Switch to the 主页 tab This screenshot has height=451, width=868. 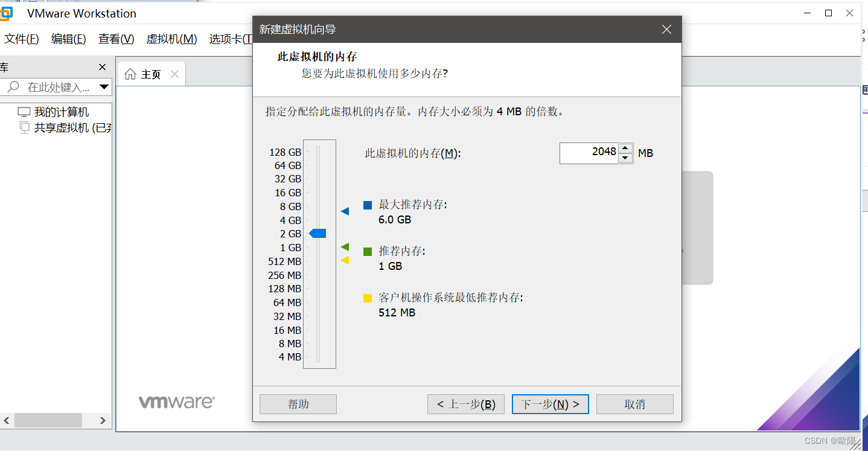152,74
